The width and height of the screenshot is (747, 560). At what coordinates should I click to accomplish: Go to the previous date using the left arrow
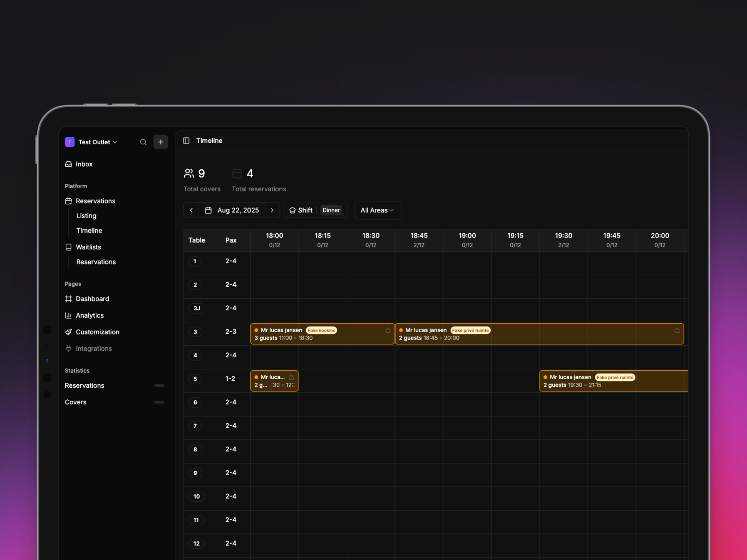click(191, 210)
